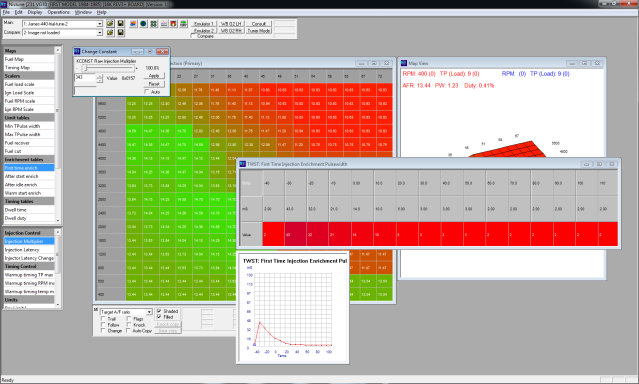The width and height of the screenshot is (639, 384).
Task: Enable the Trail checkbox
Action: coord(104,319)
